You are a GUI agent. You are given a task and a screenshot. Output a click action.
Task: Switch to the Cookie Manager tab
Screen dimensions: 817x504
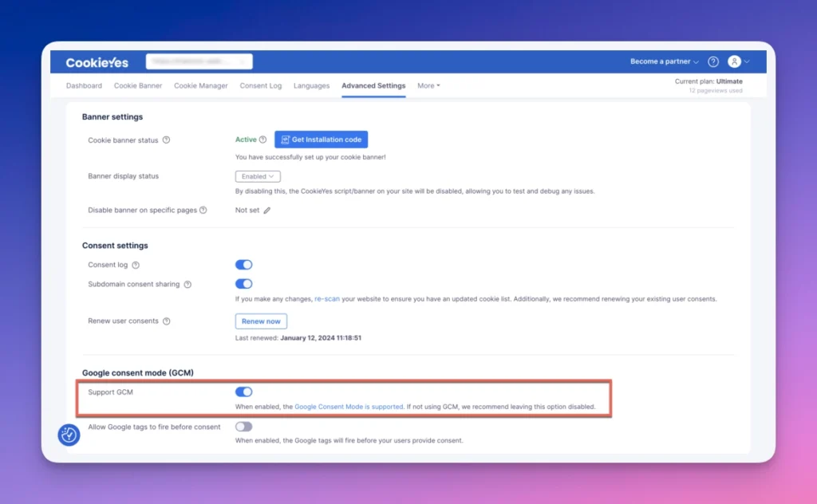point(200,85)
